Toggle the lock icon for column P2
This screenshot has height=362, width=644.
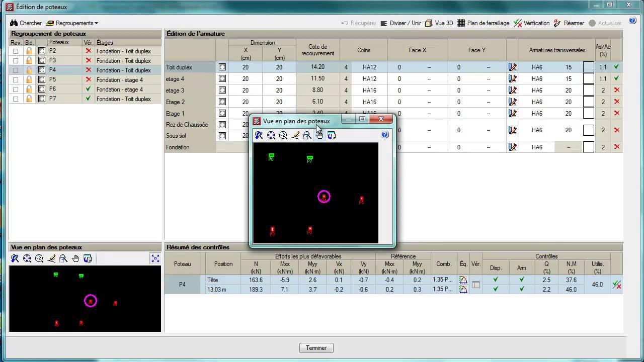[29, 51]
